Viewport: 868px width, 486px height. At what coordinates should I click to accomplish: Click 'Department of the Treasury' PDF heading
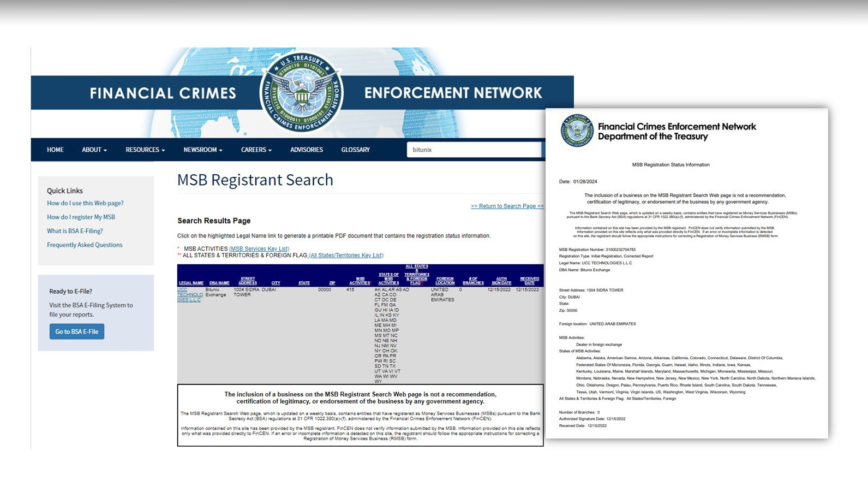tap(653, 137)
